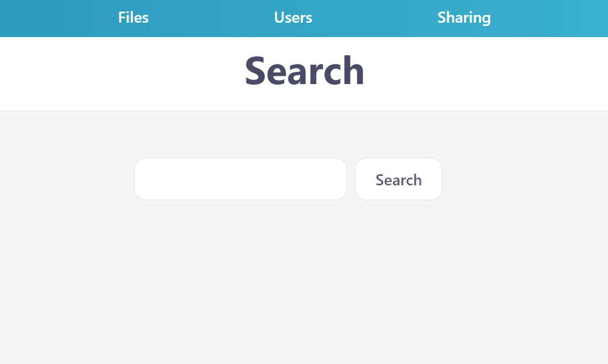This screenshot has width=608, height=364.
Task: Activate the rounded Search button beside input
Action: point(399,179)
